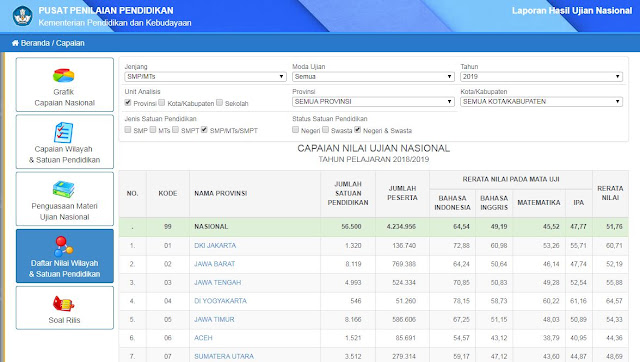Click the JUMLAH PESERTA column header
This screenshot has height=362, width=640.
(x=402, y=193)
